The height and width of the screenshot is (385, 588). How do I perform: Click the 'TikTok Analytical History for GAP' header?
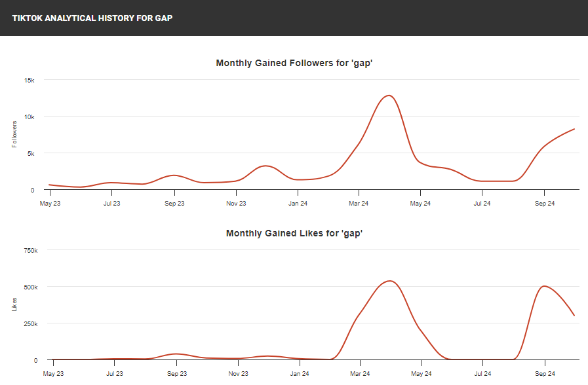click(x=92, y=18)
